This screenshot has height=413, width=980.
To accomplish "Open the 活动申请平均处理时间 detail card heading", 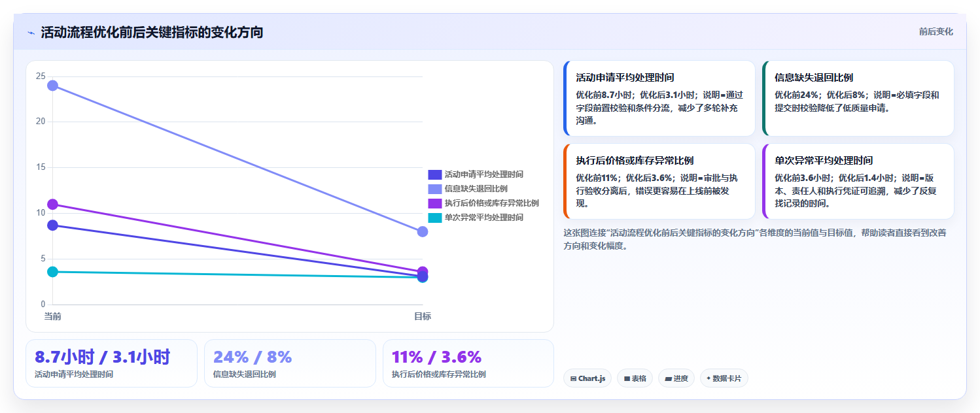I will click(625, 77).
